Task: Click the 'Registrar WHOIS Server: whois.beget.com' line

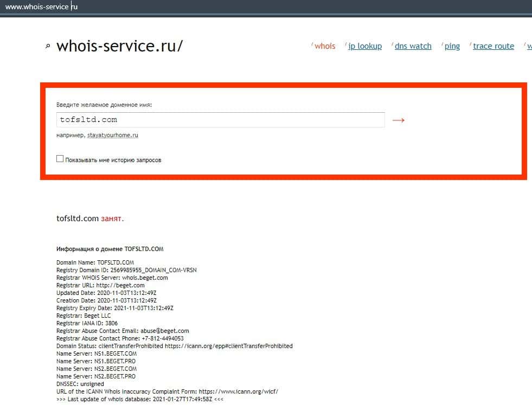Action: [112, 278]
